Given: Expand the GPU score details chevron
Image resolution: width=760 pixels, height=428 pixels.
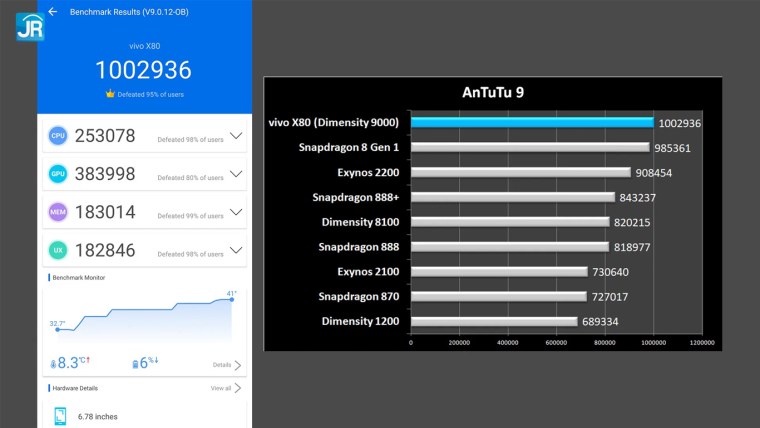Looking at the screenshot, I should (236, 174).
